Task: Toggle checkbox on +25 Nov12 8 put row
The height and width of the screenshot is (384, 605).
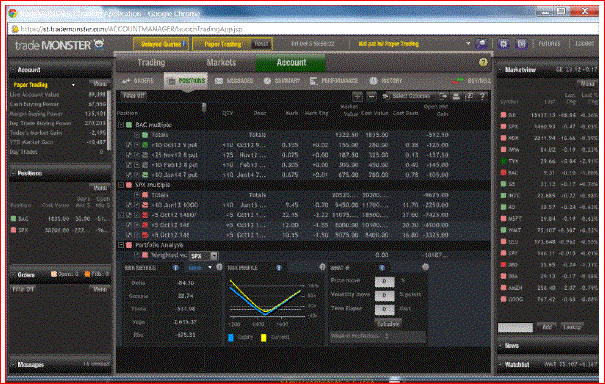Action: [129, 155]
